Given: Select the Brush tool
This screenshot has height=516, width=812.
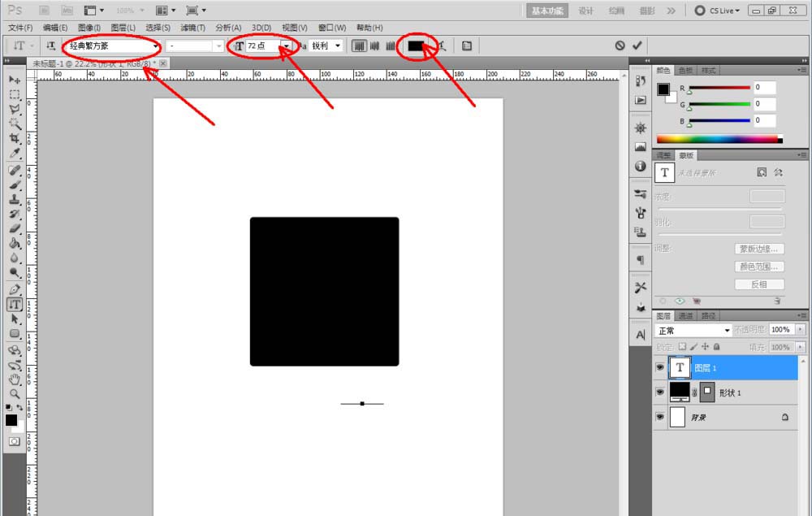Looking at the screenshot, I should 15,185.
